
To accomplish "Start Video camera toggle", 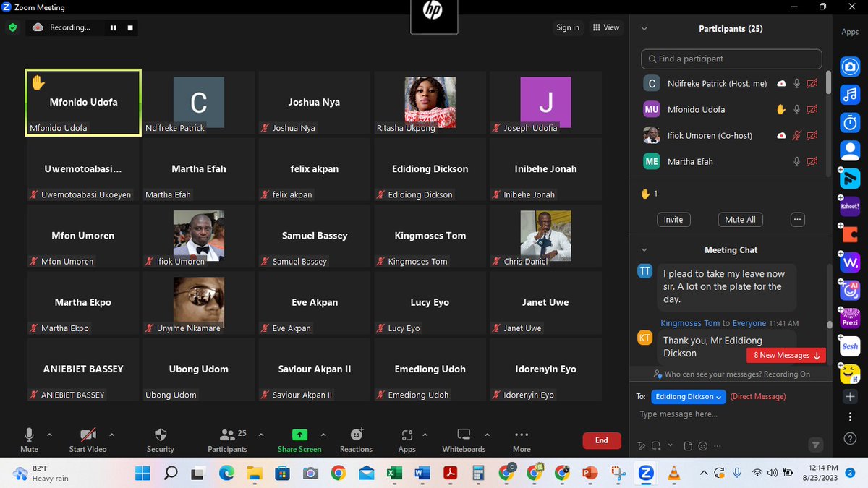I will (88, 435).
